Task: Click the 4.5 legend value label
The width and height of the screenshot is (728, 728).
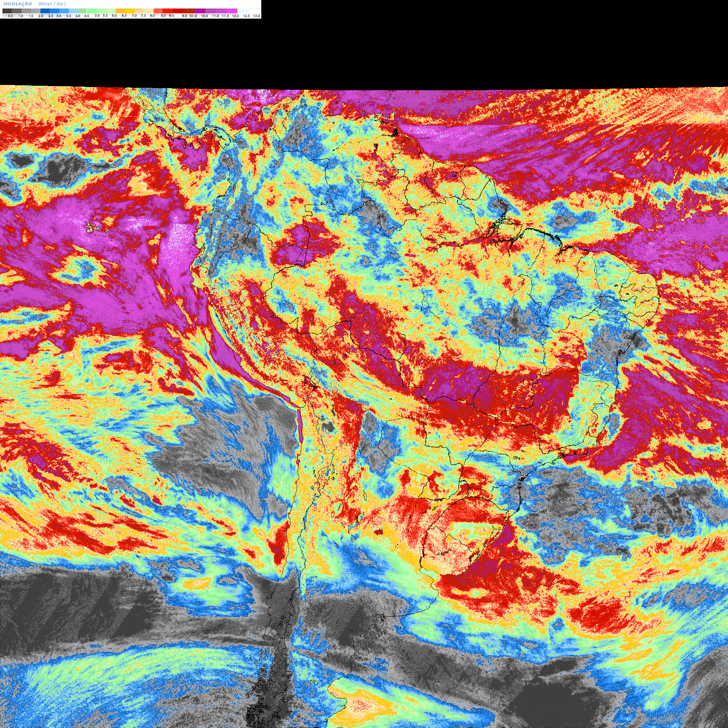Action: 87,16
